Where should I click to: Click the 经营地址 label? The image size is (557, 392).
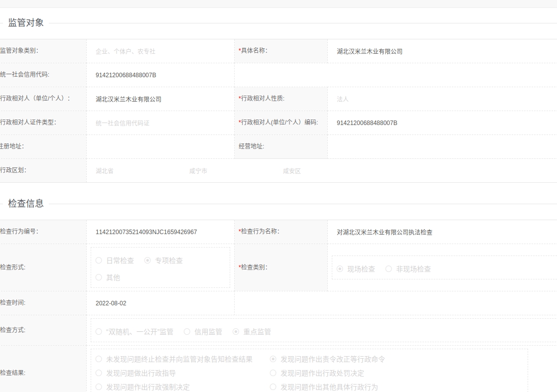point(251,146)
